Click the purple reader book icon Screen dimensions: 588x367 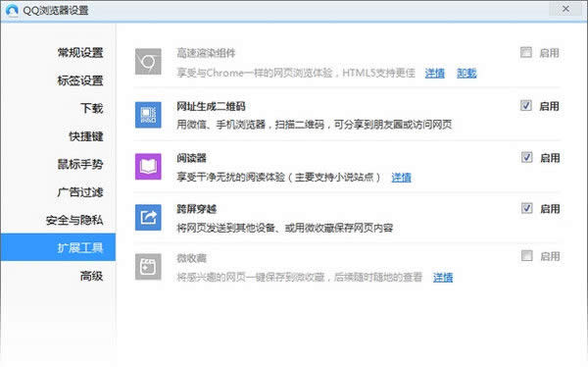[148, 167]
